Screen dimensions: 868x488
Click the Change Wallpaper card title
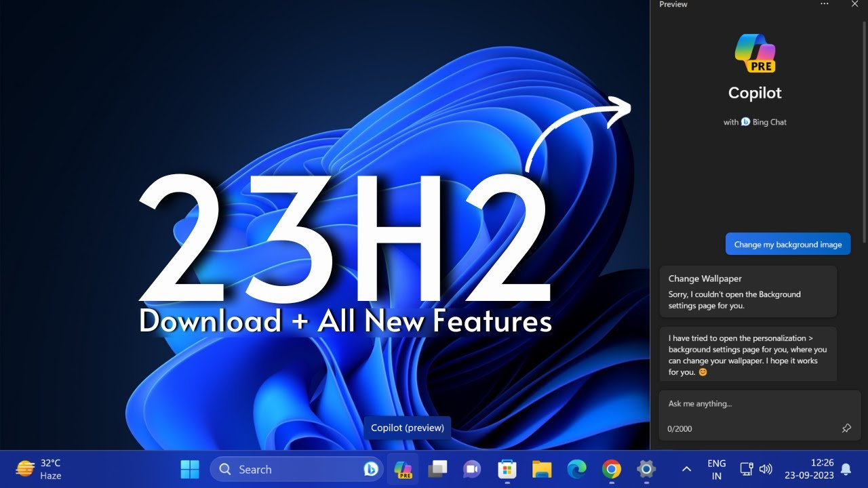[705, 279]
